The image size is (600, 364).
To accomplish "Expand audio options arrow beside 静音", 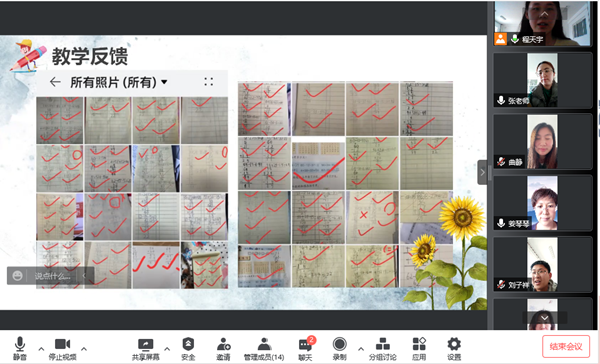I will 41,349.
